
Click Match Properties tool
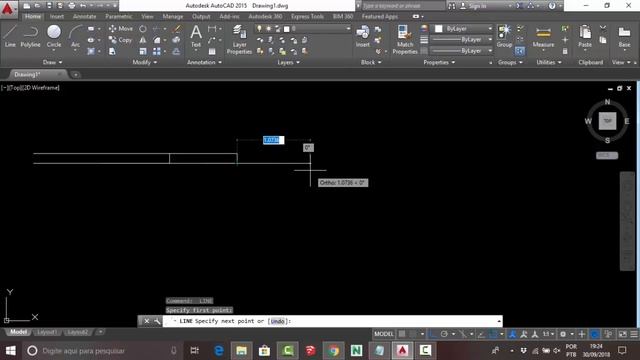404,40
